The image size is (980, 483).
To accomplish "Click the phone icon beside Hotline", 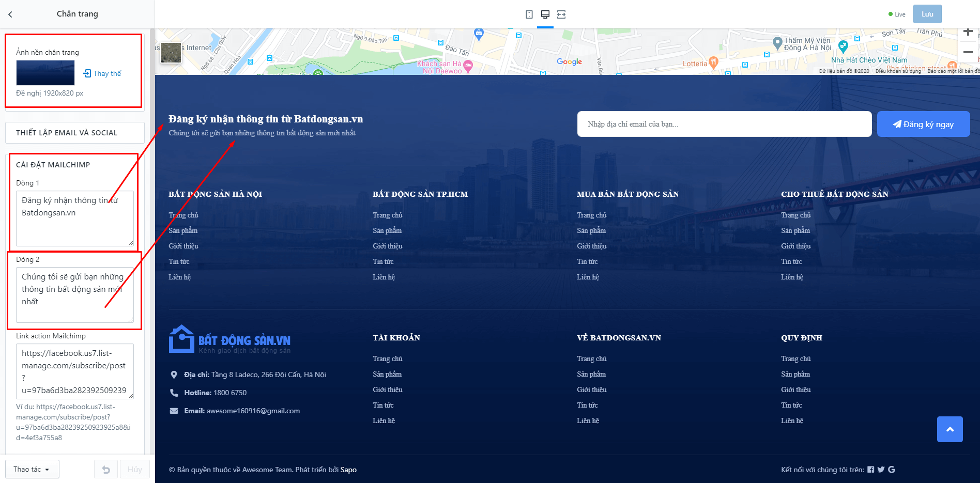I will pyautogui.click(x=174, y=393).
